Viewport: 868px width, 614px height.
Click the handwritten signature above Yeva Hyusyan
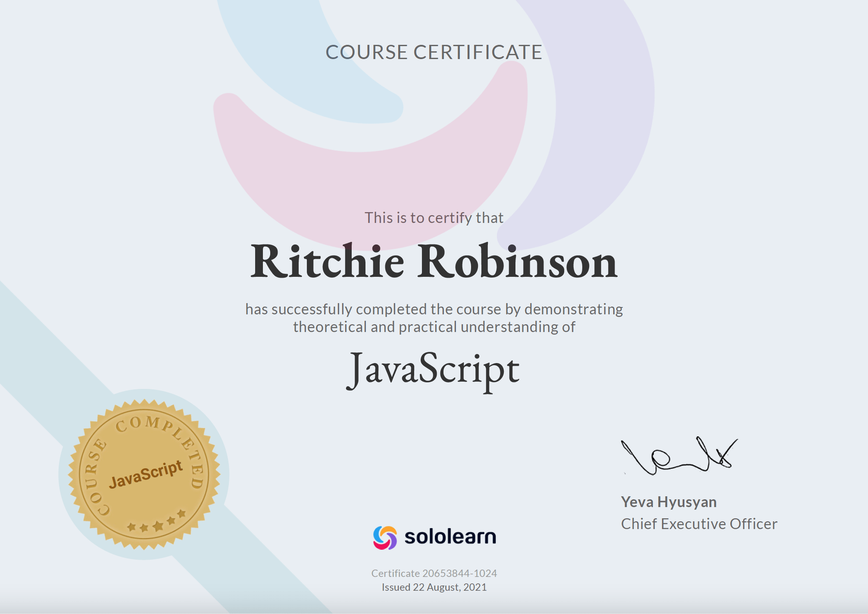[679, 456]
